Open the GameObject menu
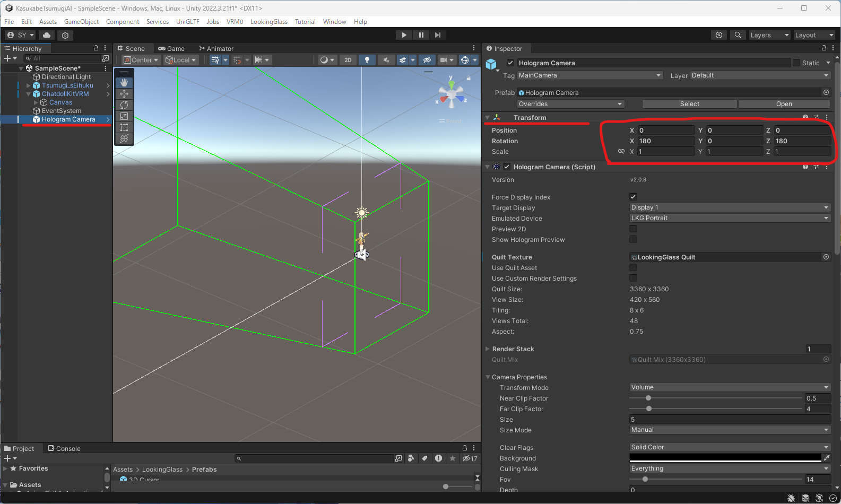 coord(81,22)
